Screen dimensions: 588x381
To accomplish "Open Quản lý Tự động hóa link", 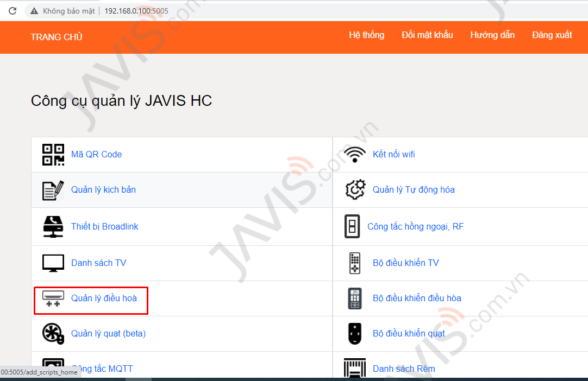I will coord(414,189).
